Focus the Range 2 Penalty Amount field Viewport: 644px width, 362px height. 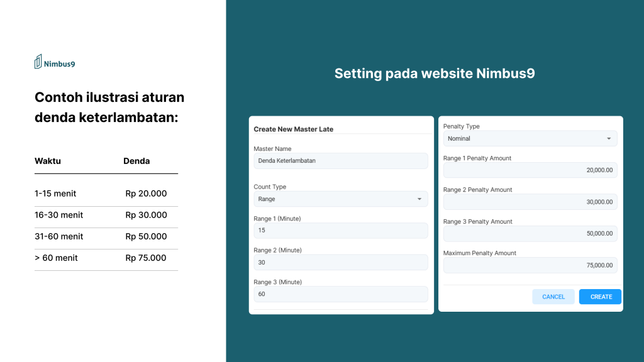530,202
